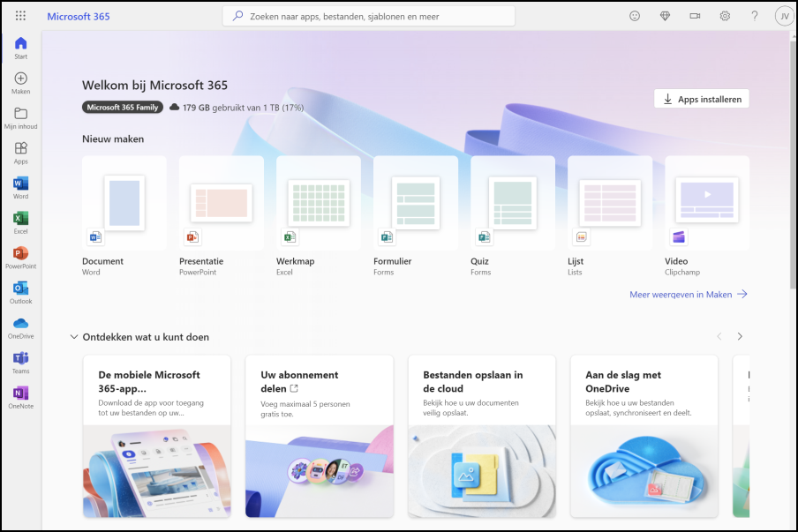
Task: Open OneDrive from the sidebar
Action: (21, 328)
